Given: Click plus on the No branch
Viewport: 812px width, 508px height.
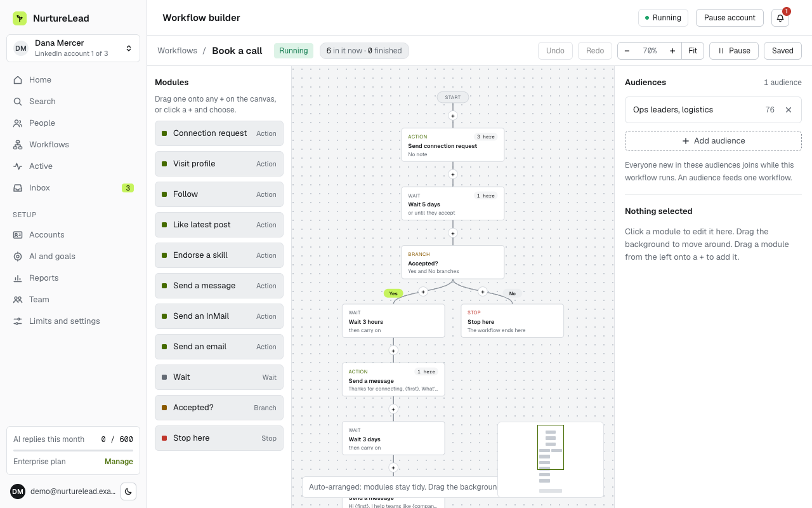Looking at the screenshot, I should tap(483, 291).
